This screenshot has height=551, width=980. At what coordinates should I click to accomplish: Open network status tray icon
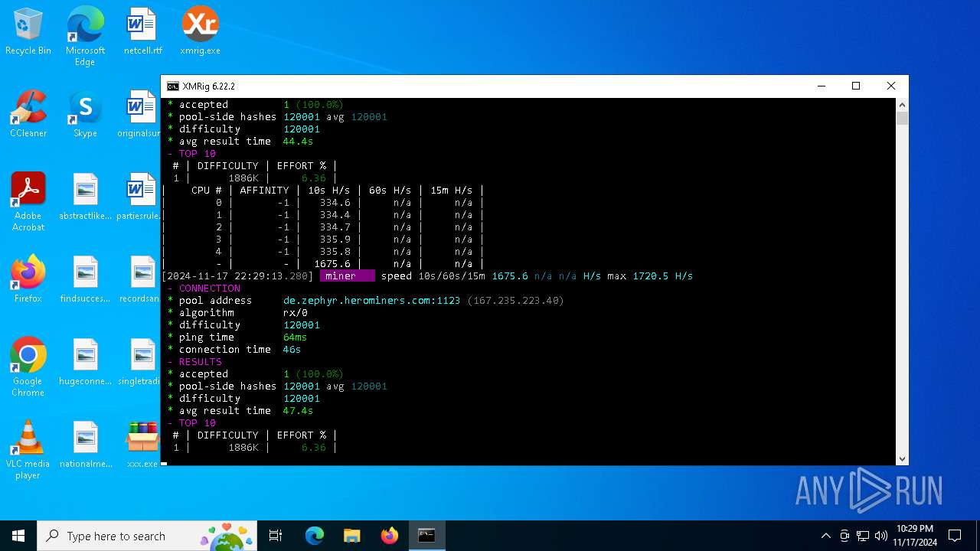point(863,536)
